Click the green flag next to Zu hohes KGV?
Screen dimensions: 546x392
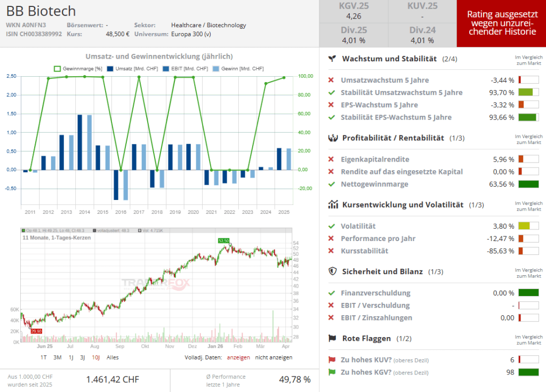[x=332, y=372]
